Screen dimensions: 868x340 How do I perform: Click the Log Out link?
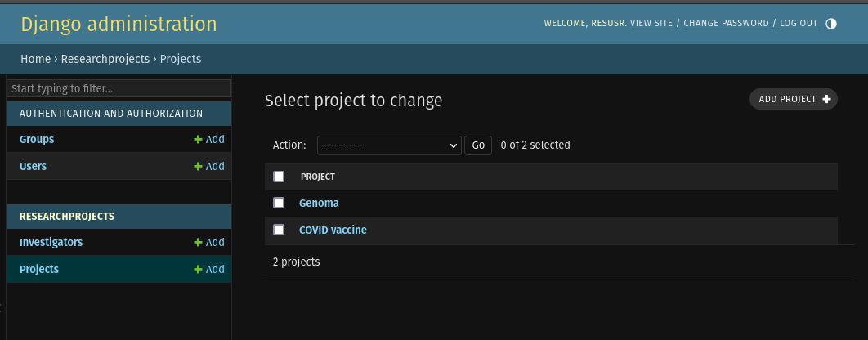pos(799,23)
